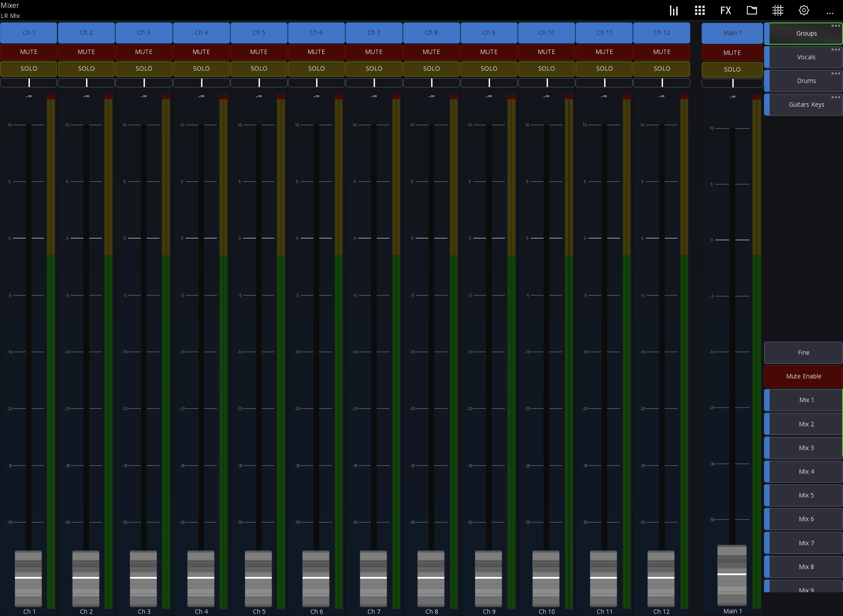Click the LR Mix title text

11,16
